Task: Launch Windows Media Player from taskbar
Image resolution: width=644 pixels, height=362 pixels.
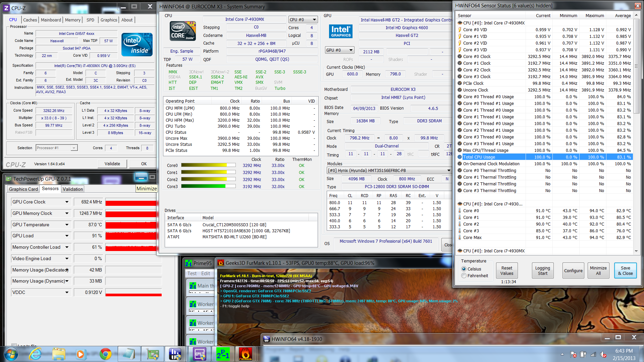Action: (x=80, y=354)
